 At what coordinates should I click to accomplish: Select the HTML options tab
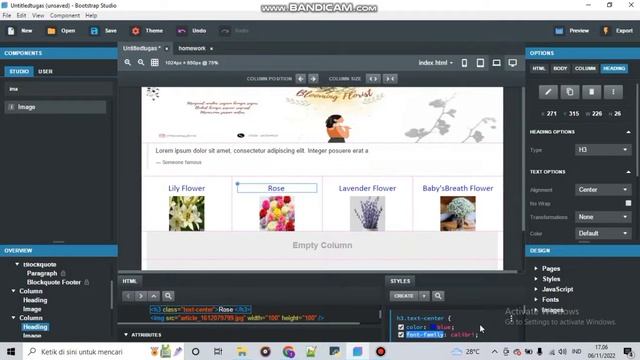point(539,69)
